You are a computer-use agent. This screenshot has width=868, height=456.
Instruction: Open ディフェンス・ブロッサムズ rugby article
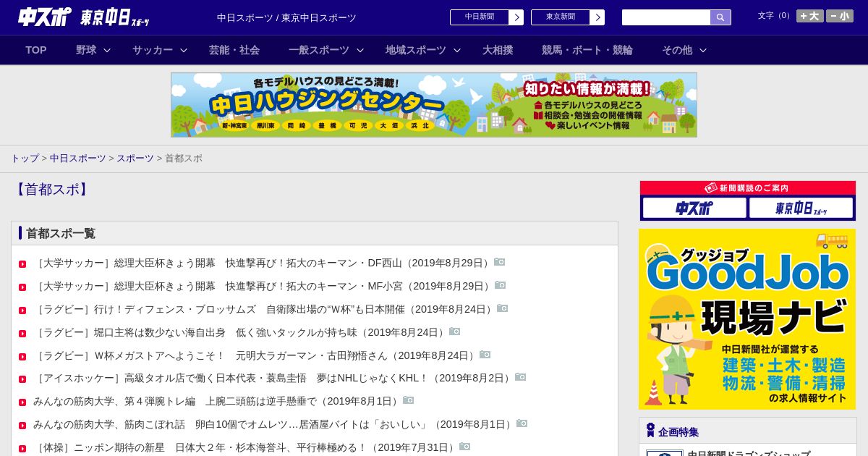[264, 310]
